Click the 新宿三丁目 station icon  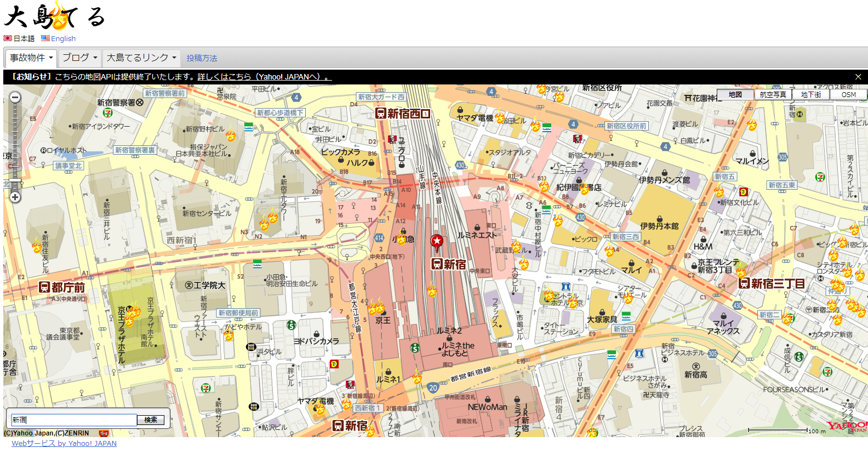click(x=744, y=284)
